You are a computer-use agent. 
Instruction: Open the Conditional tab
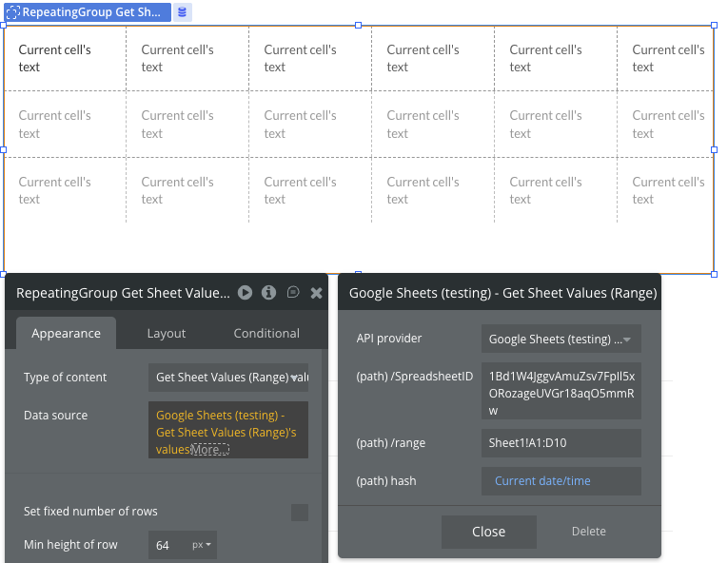266,333
